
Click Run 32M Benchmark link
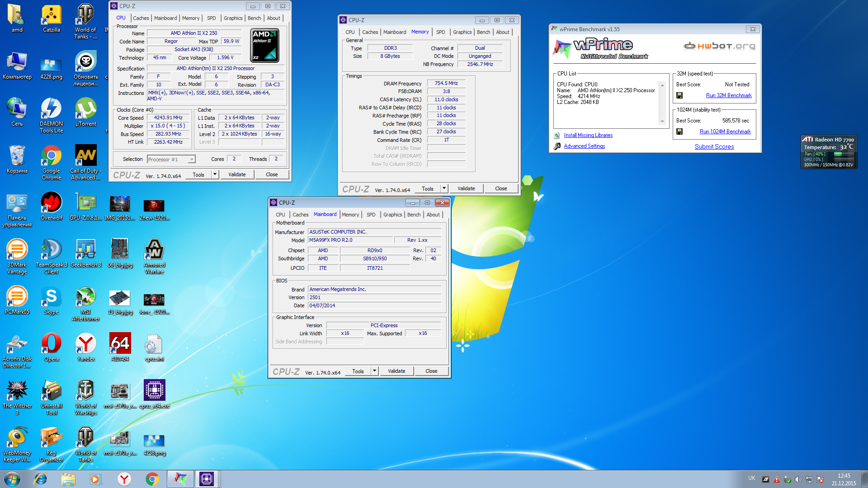(729, 95)
